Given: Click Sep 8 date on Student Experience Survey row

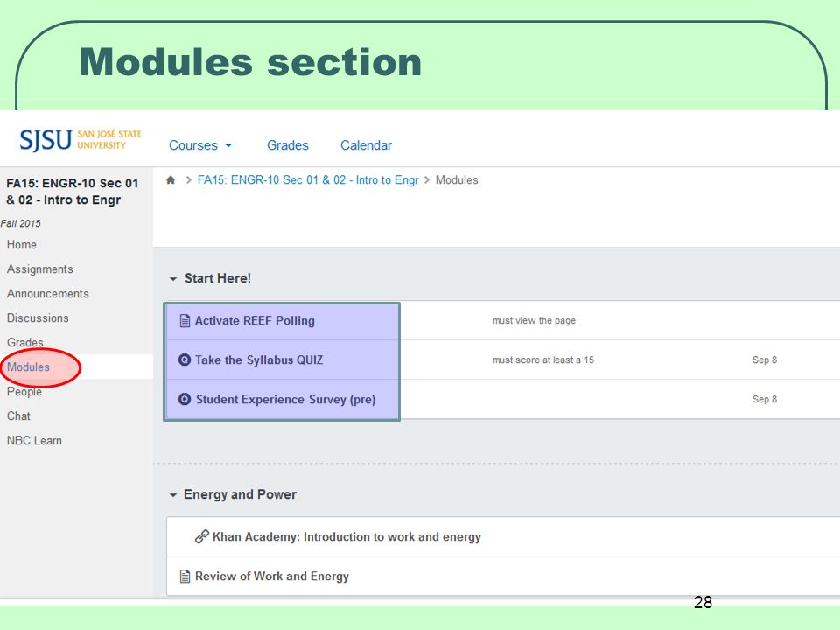Looking at the screenshot, I should coord(765,399).
